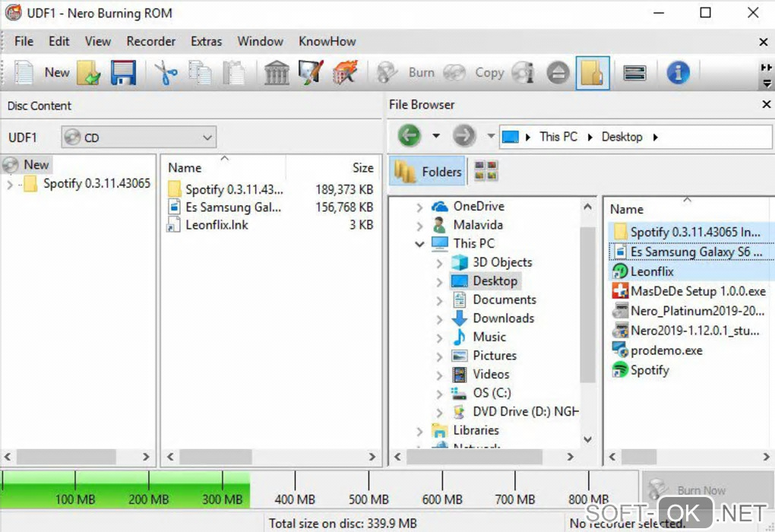Select Downloads in folder tree

(x=503, y=318)
